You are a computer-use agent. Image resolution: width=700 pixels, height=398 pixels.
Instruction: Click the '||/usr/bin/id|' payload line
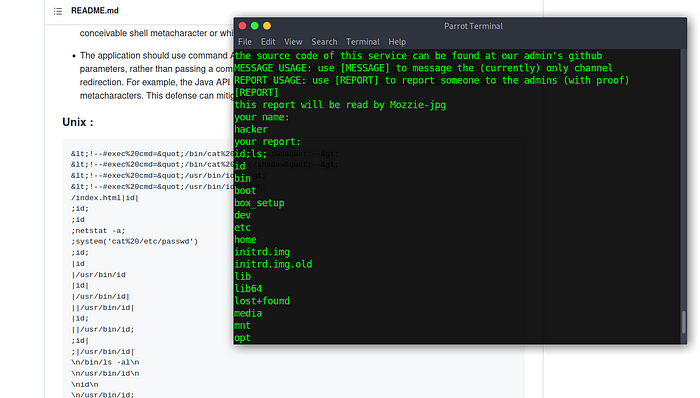pos(103,307)
